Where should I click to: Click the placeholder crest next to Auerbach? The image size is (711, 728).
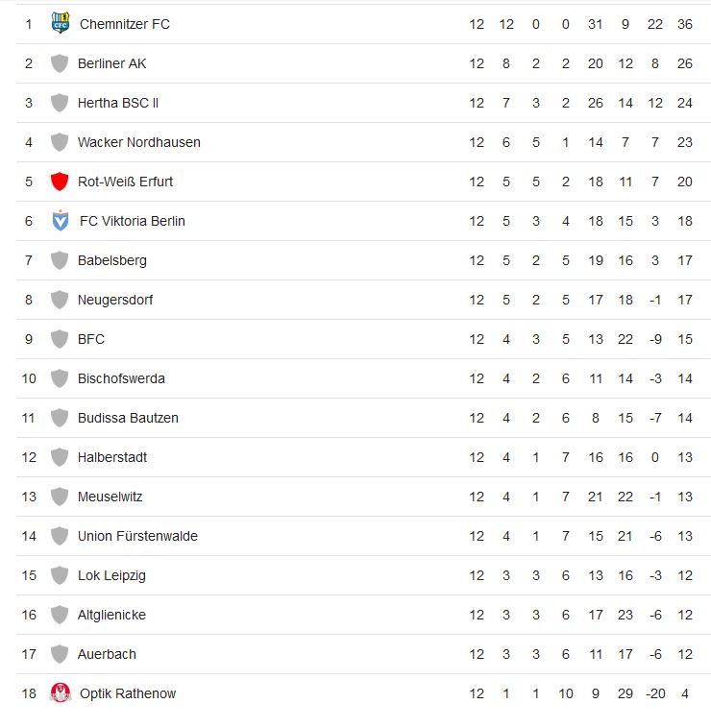[x=60, y=654]
